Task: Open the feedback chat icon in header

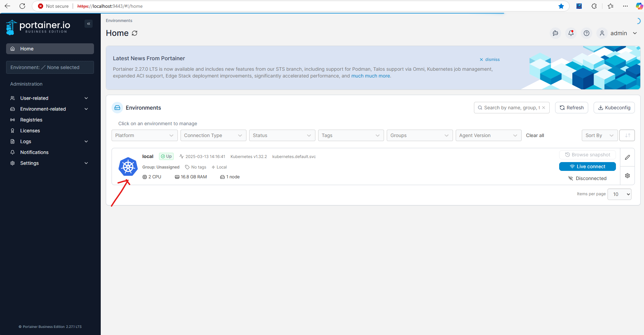Action: pyautogui.click(x=555, y=33)
